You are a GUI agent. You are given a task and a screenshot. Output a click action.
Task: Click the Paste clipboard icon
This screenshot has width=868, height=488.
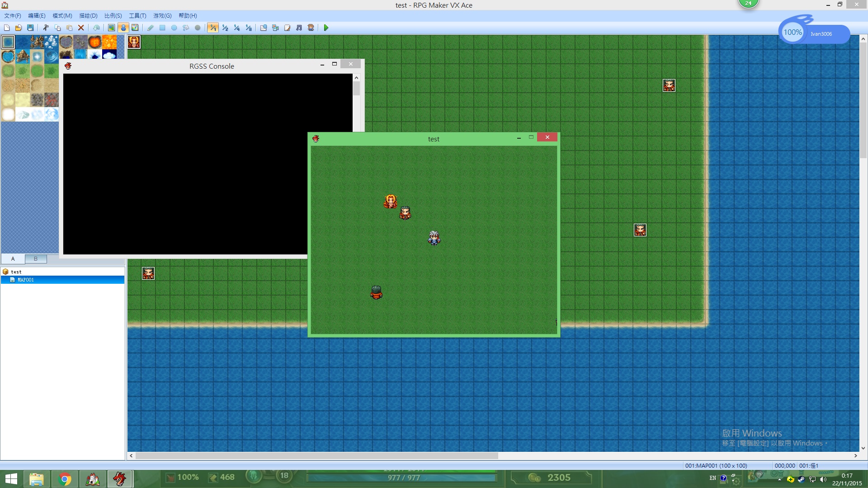(x=69, y=28)
